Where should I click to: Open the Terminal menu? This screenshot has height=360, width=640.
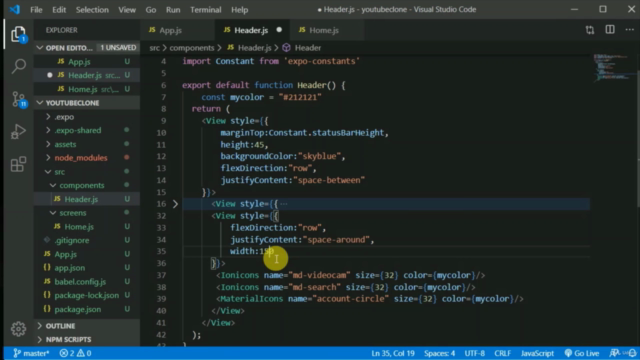pyautogui.click(x=205, y=9)
